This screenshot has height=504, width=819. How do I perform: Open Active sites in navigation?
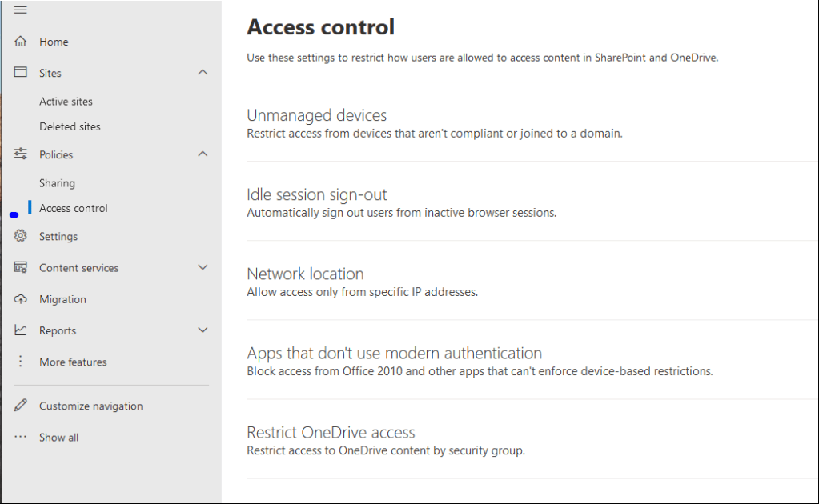(x=66, y=102)
